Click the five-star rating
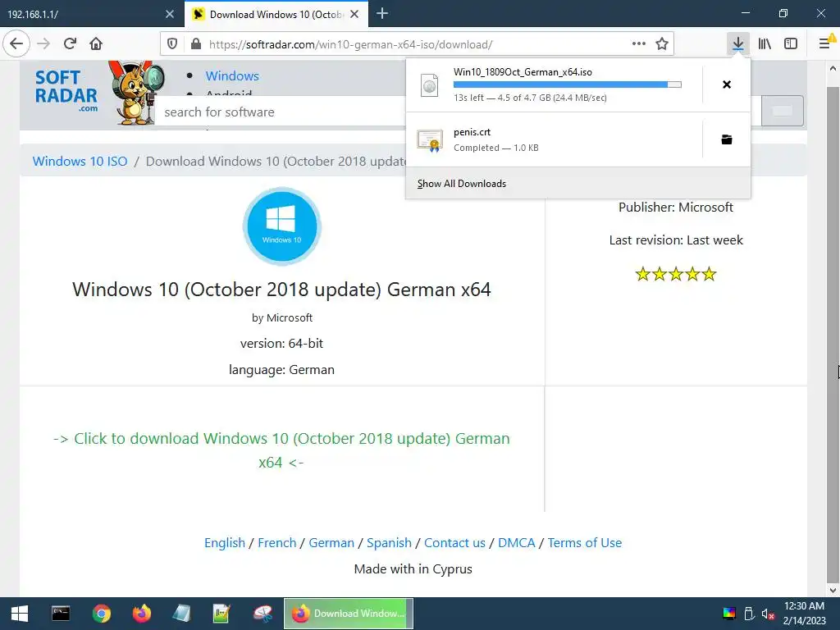This screenshot has width=840, height=630. (676, 274)
